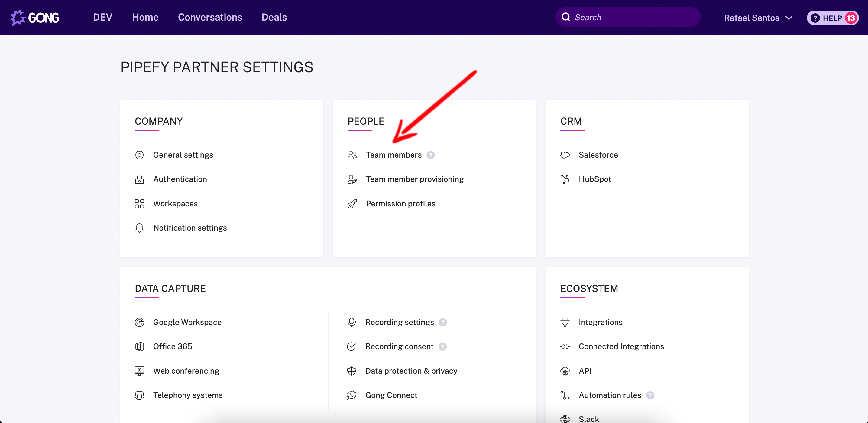868x423 pixels.
Task: Click the help icon next to Team members
Action: [x=430, y=155]
